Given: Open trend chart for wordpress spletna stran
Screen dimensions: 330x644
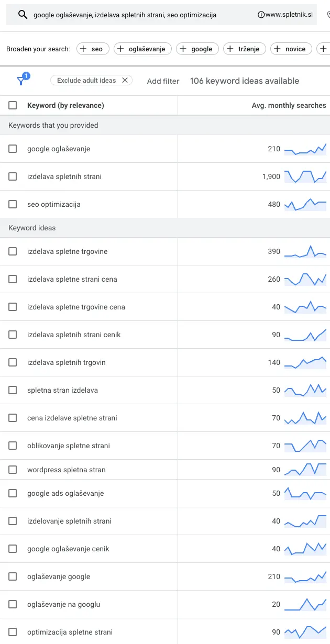Looking at the screenshot, I should (305, 470).
